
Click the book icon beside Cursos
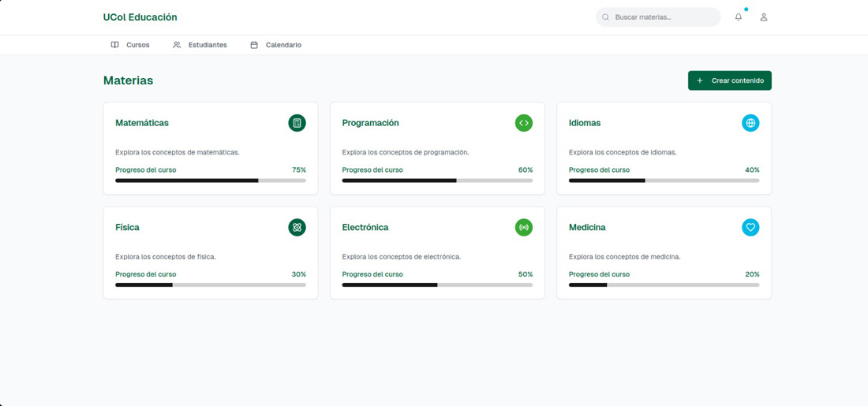(x=114, y=45)
